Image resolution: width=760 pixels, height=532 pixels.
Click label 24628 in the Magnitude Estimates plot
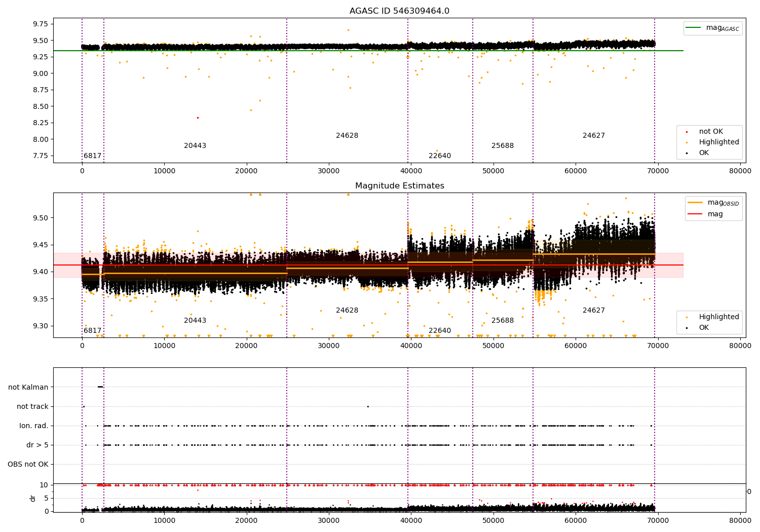click(x=347, y=310)
